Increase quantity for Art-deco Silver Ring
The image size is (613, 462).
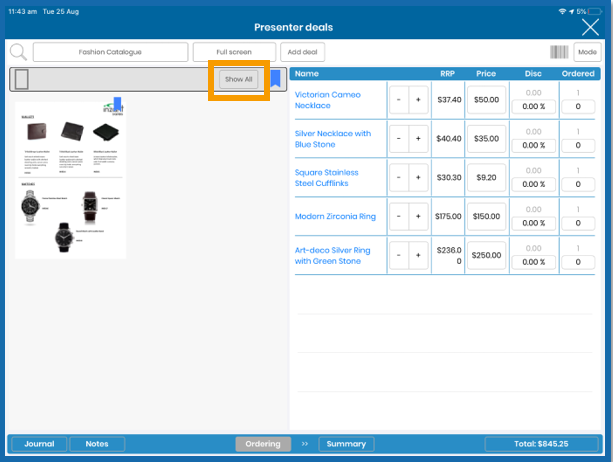pos(418,255)
